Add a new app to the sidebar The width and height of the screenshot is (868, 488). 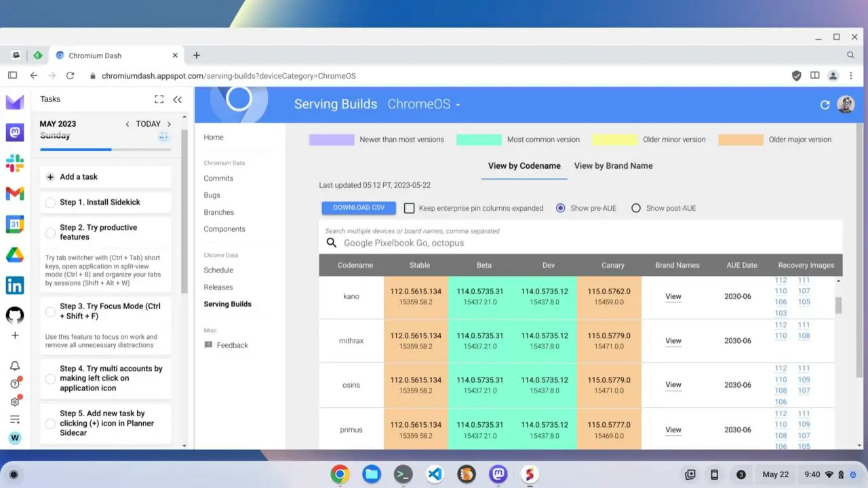tap(15, 335)
